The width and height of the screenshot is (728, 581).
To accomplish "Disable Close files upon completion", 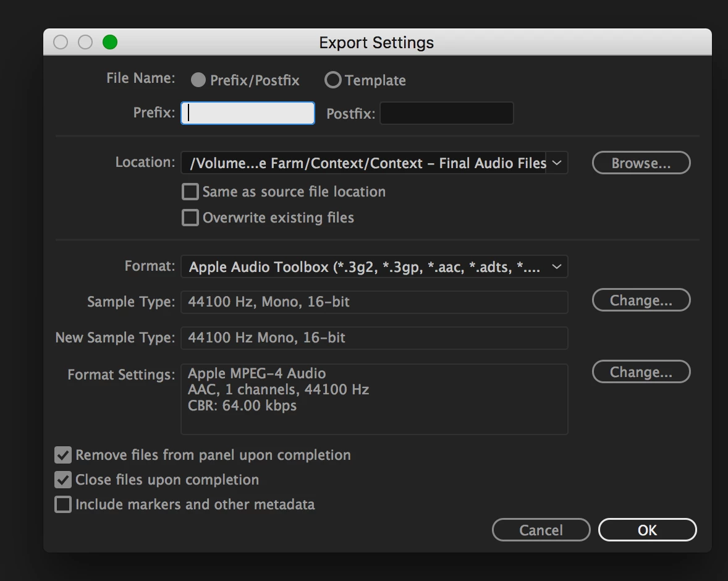I will point(63,480).
